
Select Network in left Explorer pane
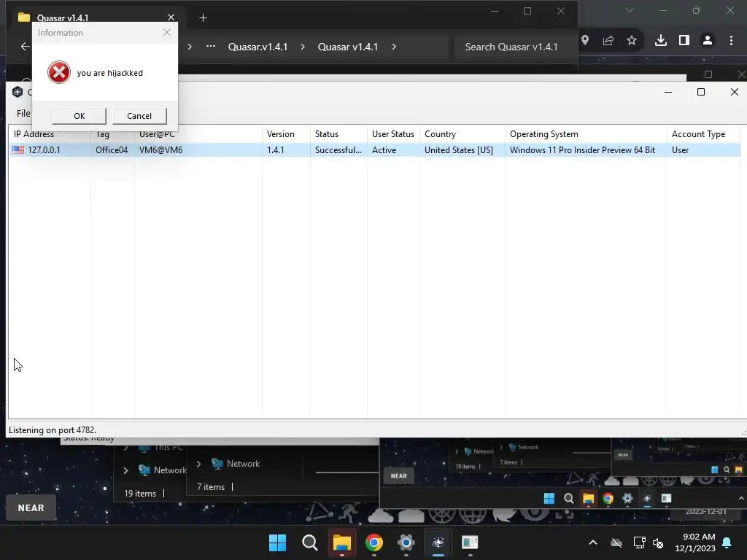coord(163,470)
